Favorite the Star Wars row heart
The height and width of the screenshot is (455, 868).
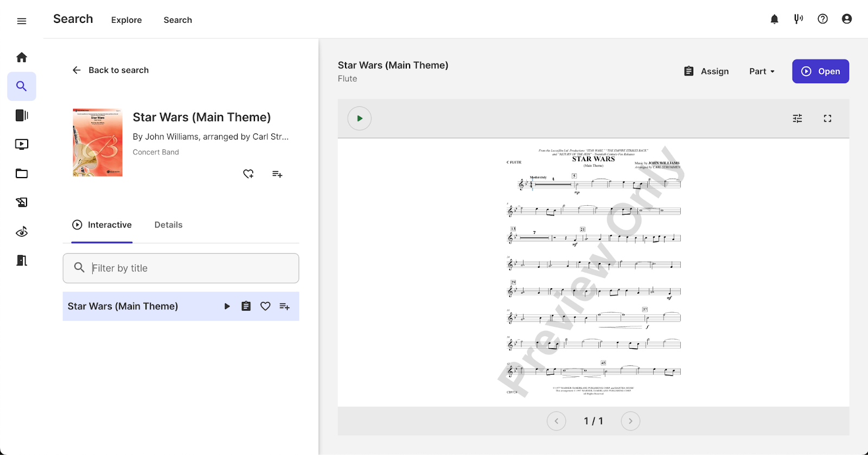[x=265, y=306]
